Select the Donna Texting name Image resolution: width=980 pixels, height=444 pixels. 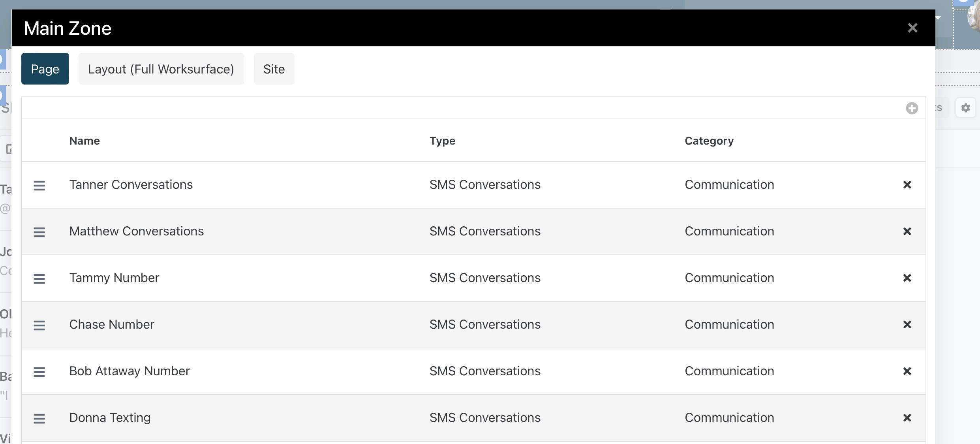point(110,418)
